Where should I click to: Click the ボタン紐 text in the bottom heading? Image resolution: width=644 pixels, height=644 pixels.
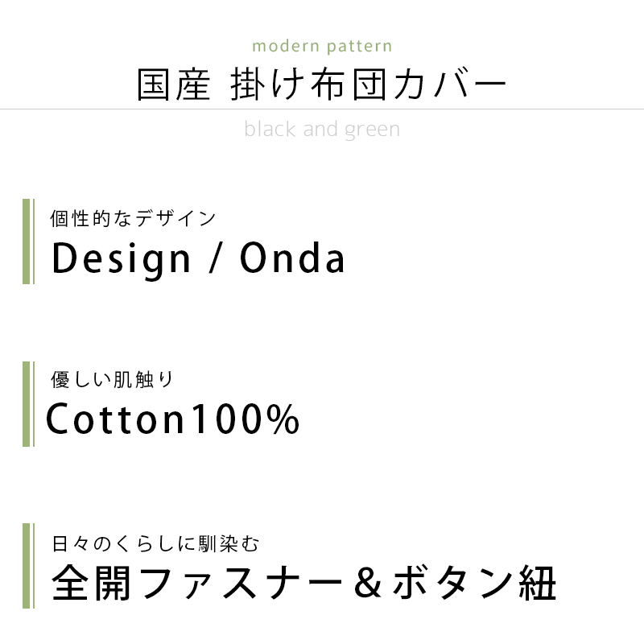click(x=474, y=582)
